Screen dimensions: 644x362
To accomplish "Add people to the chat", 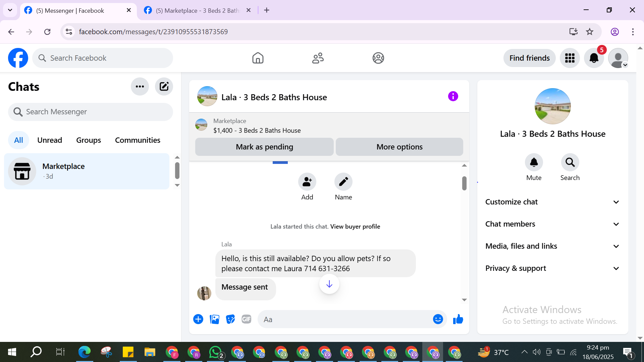I will point(307,182).
